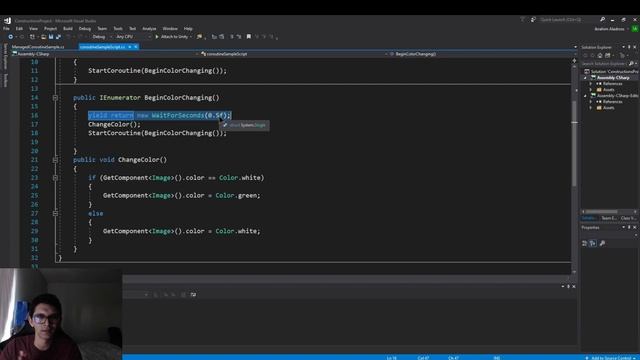Switch to the Team Explorer bottom tab

609,218
